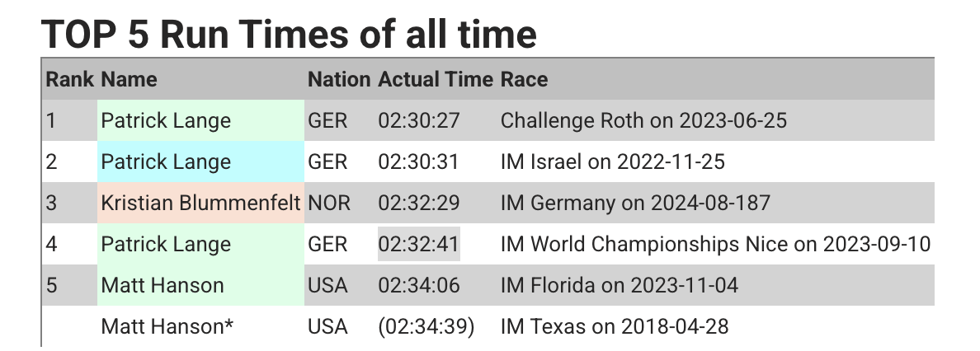Click the Challenge Roth on 2023-06-25 race
Image resolution: width=980 pixels, height=351 pixels.
pos(643,121)
